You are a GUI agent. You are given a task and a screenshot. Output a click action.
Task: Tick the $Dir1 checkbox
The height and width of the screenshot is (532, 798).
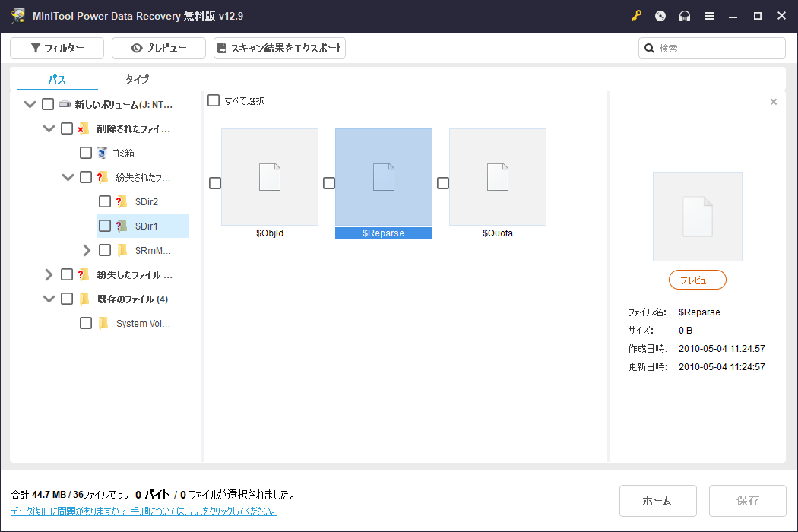(x=105, y=226)
